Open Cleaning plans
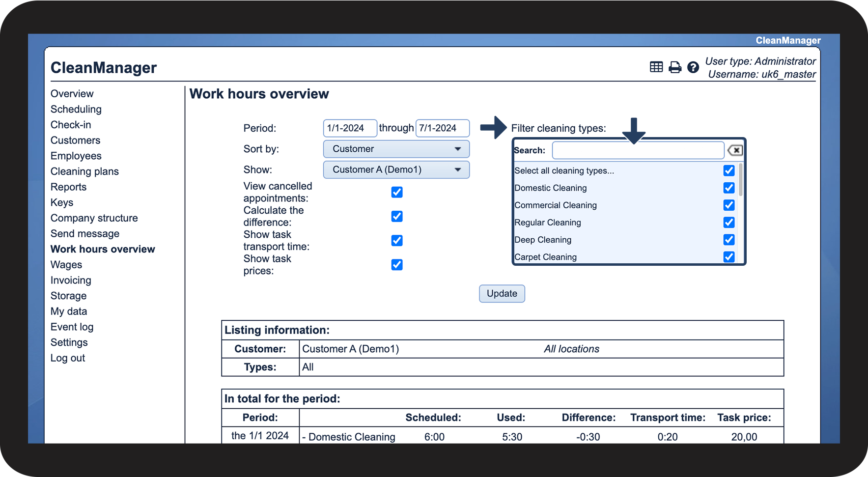This screenshot has height=477, width=868. pos(84,171)
